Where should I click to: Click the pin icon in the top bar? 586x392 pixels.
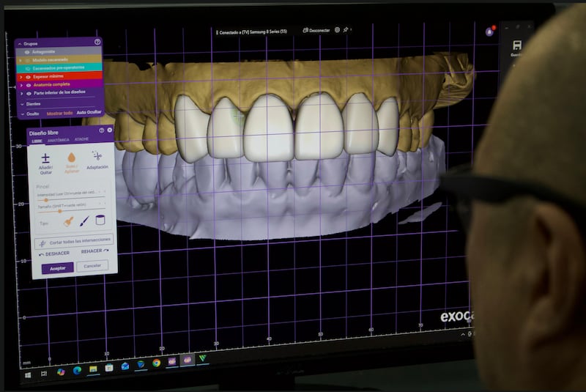[346, 29]
